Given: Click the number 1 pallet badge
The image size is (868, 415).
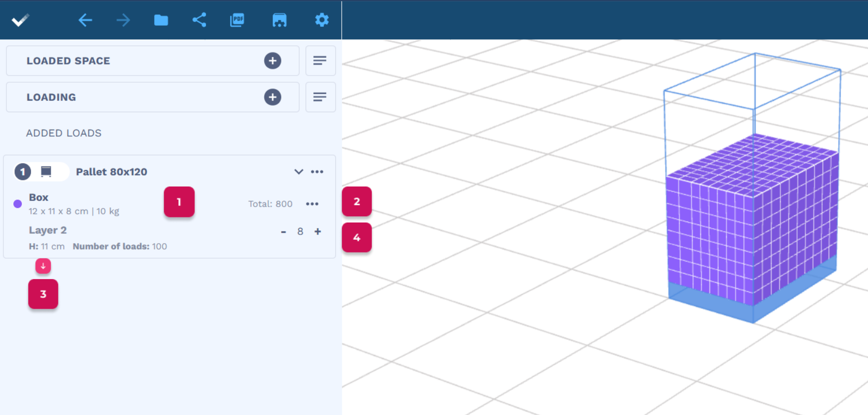Looking at the screenshot, I should tap(23, 172).
